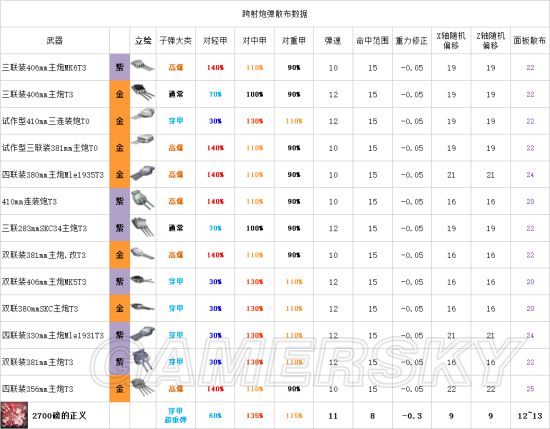This screenshot has width=550, height=429.
Task: Click the 对中甲 column header
Action: point(254,40)
